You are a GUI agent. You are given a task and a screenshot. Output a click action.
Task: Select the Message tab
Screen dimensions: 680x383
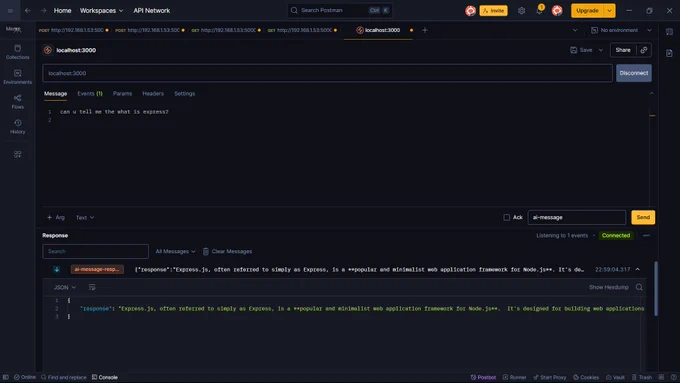pyautogui.click(x=56, y=94)
